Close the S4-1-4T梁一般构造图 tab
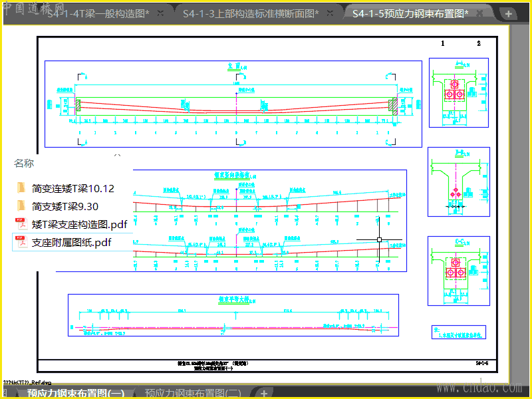This screenshot has width=532, height=399. point(160,13)
